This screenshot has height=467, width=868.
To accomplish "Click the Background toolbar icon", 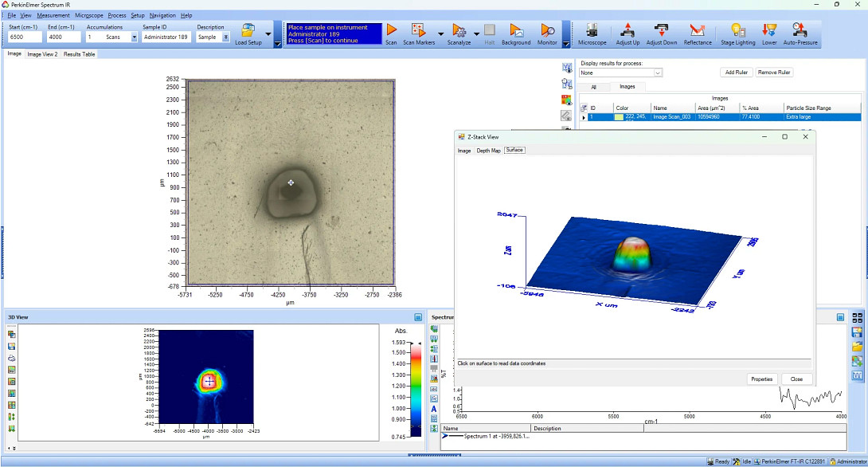I will pyautogui.click(x=516, y=30).
